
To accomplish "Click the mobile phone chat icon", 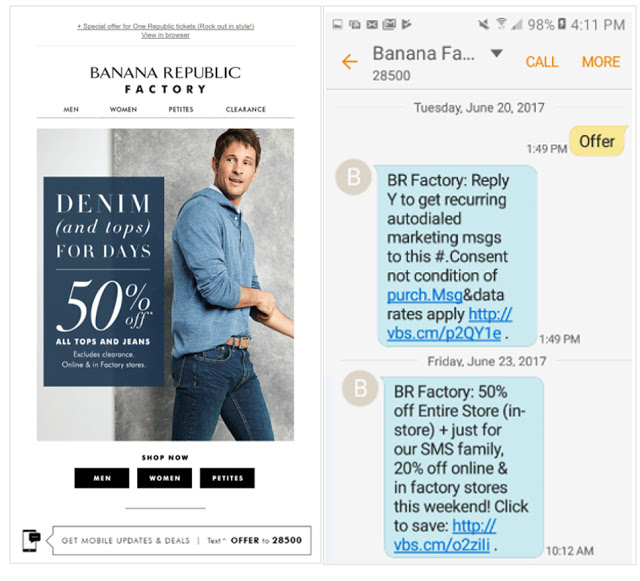I will [x=31, y=541].
